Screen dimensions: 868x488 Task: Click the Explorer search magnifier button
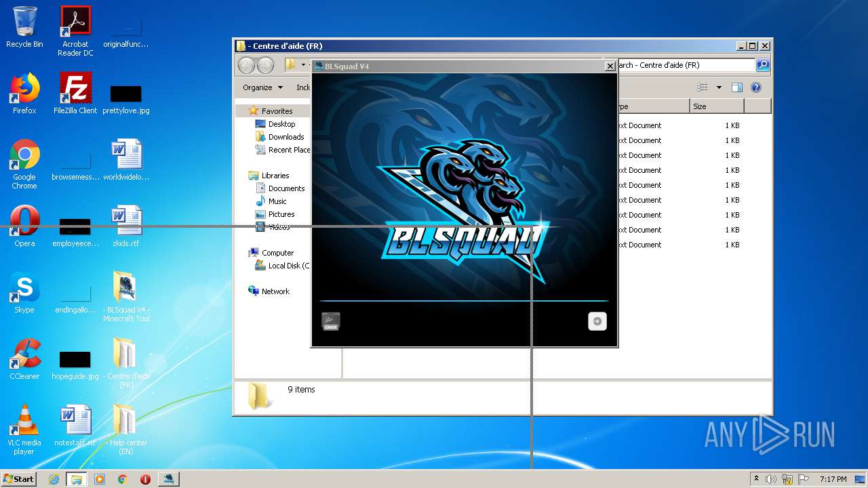point(763,65)
